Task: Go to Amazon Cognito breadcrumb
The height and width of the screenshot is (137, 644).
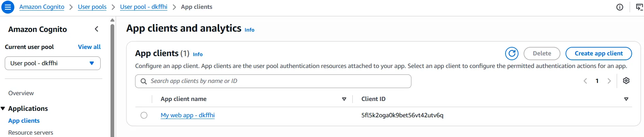Action: [x=42, y=7]
